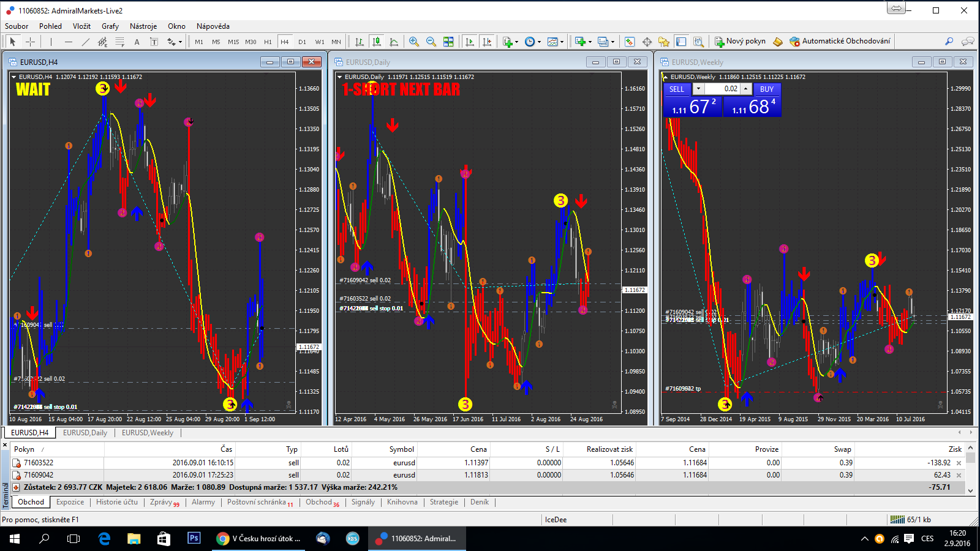980x551 pixels.
Task: Close order 71603522 with its X
Action: coord(959,463)
